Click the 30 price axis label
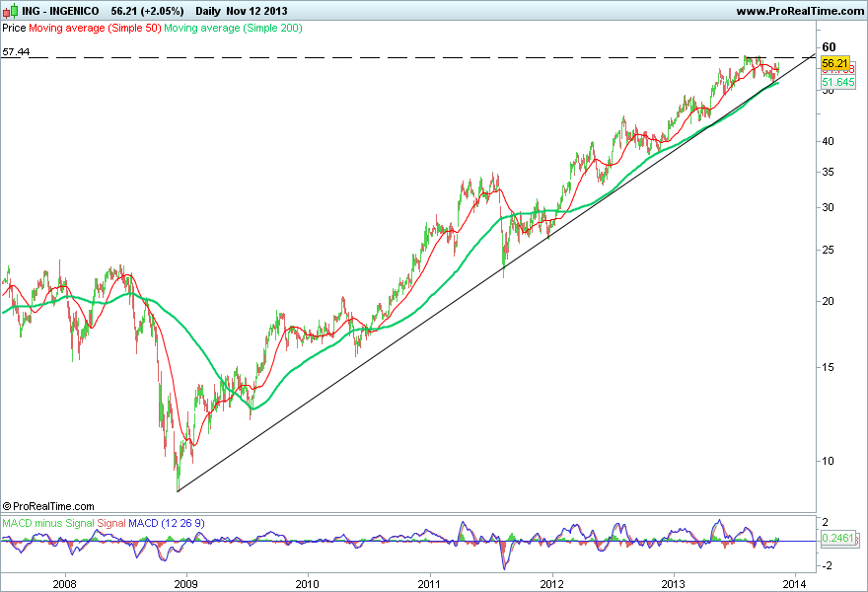This screenshot has width=868, height=592. [x=829, y=207]
